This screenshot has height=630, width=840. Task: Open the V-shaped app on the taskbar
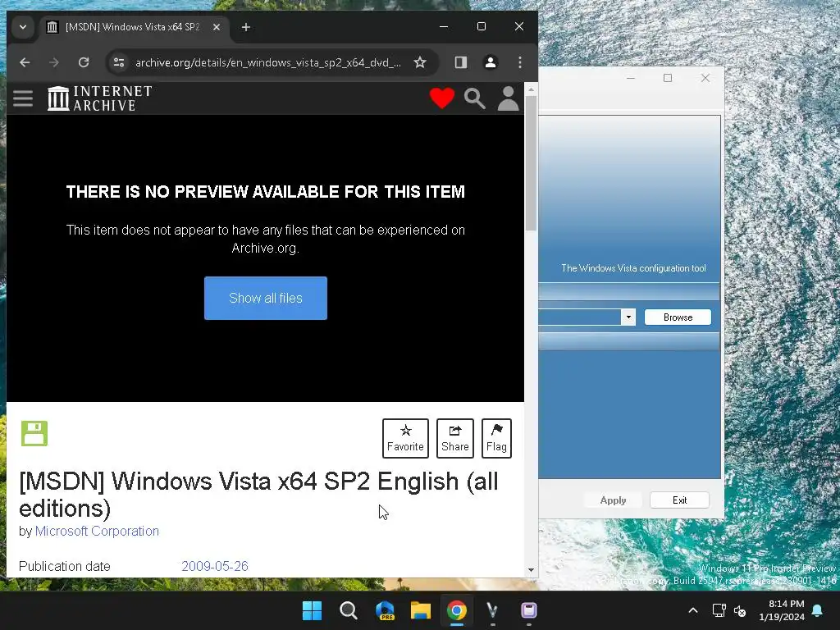coord(492,610)
